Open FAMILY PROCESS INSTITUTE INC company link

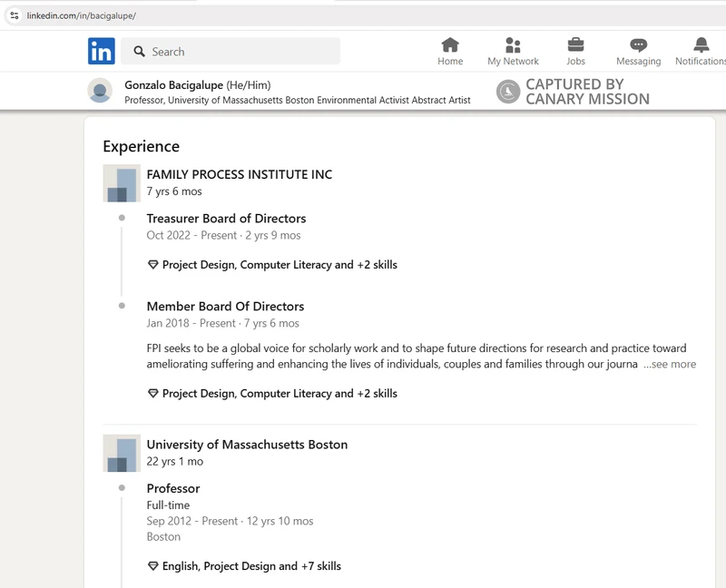pyautogui.click(x=240, y=174)
